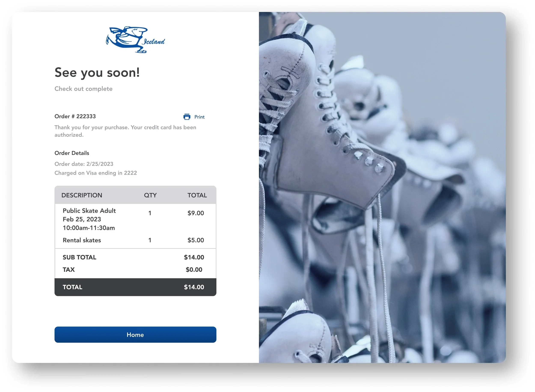The image size is (535, 392).
Task: Click the Order date 2/25/2023 text
Action: [x=84, y=164]
